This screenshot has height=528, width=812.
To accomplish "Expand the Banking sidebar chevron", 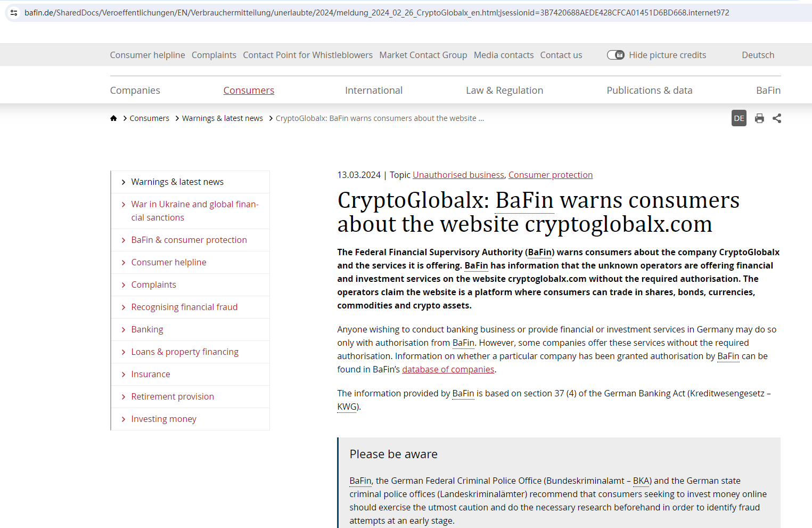I will (124, 330).
